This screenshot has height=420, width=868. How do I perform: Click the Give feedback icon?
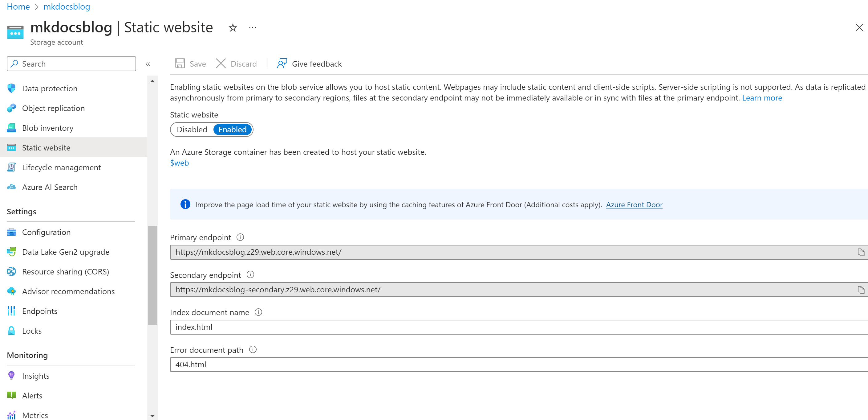coord(282,64)
